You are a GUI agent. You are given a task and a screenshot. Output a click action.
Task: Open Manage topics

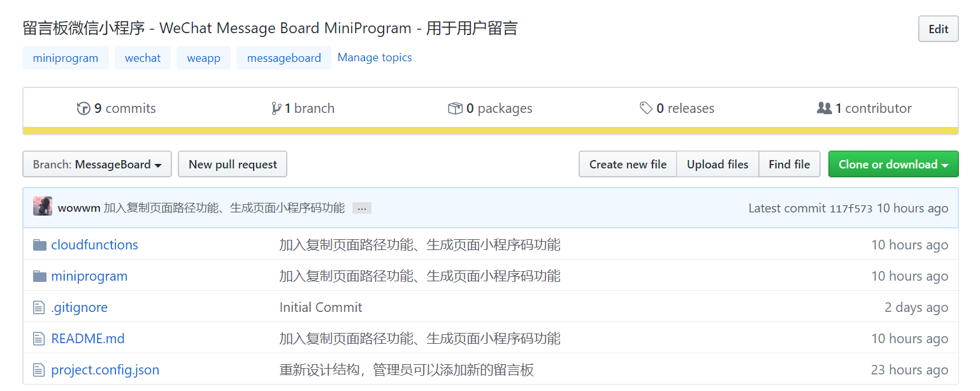pos(375,57)
